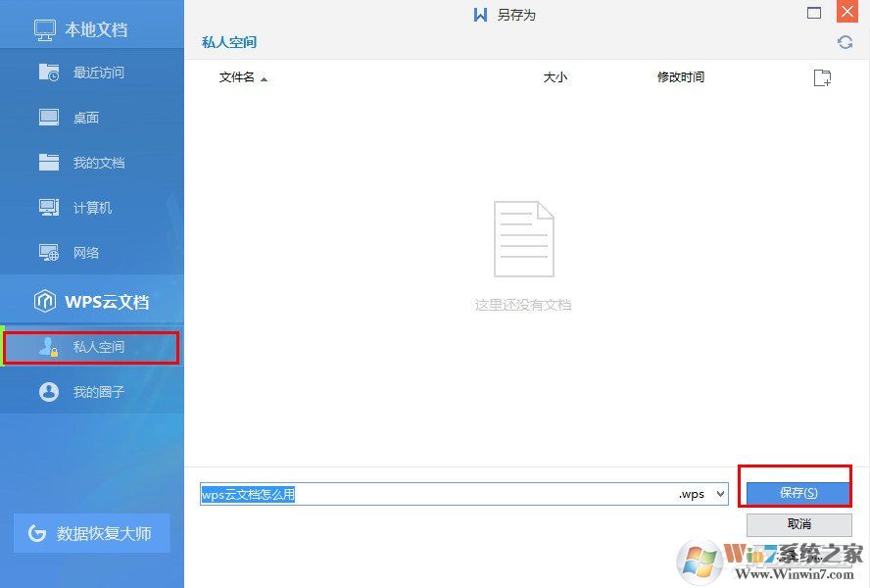Open 最近访问 in the sidebar
This screenshot has height=588, width=870.
[x=91, y=72]
